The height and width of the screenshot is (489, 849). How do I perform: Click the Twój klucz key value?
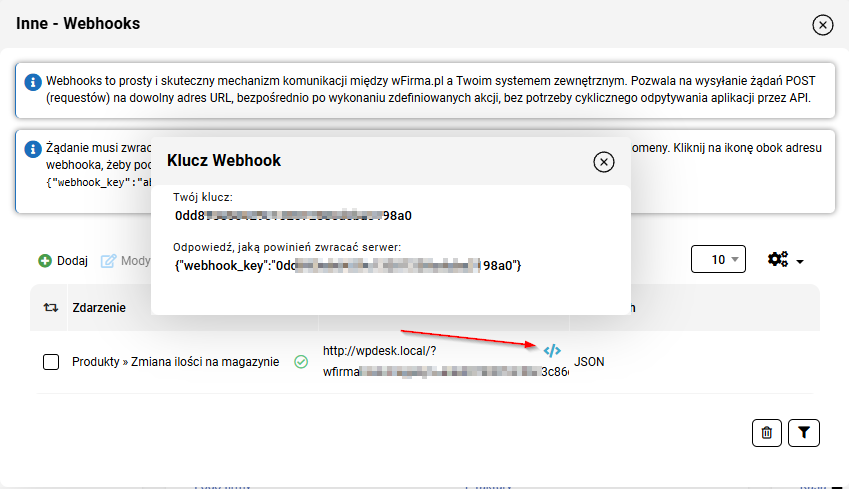tap(293, 216)
